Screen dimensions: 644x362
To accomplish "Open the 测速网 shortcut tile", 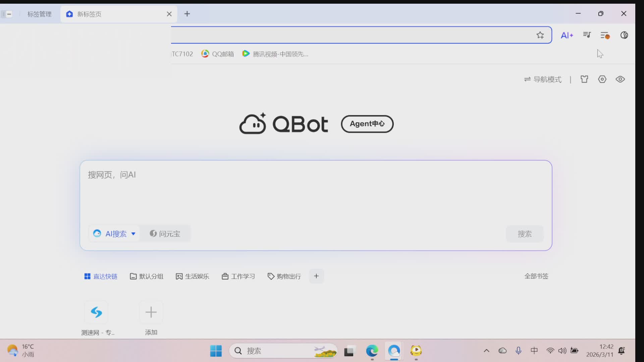I will coord(96,312).
